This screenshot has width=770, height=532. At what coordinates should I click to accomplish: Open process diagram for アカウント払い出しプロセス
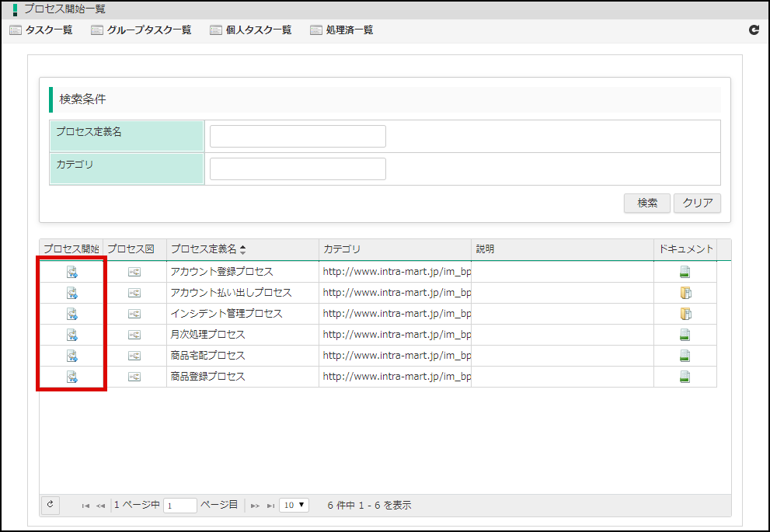click(x=134, y=293)
